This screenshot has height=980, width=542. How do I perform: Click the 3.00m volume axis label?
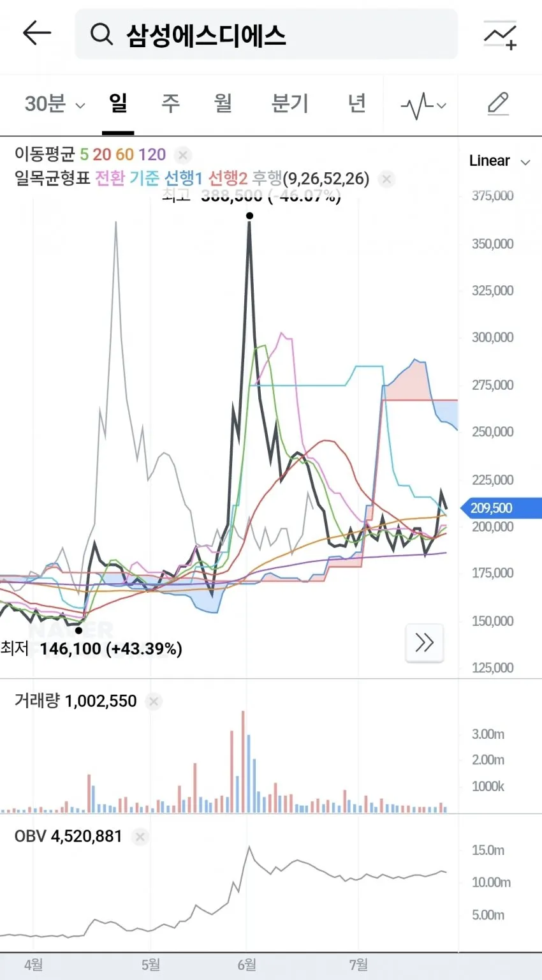(x=488, y=734)
